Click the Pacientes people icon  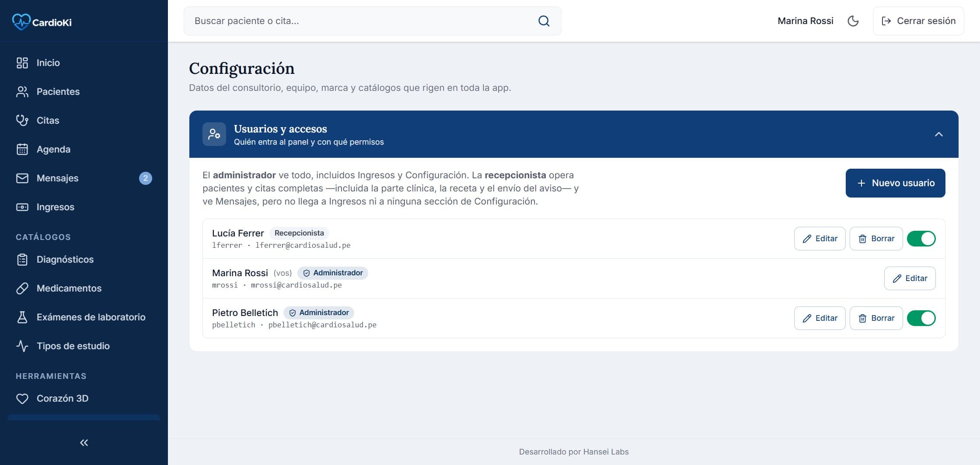[22, 92]
